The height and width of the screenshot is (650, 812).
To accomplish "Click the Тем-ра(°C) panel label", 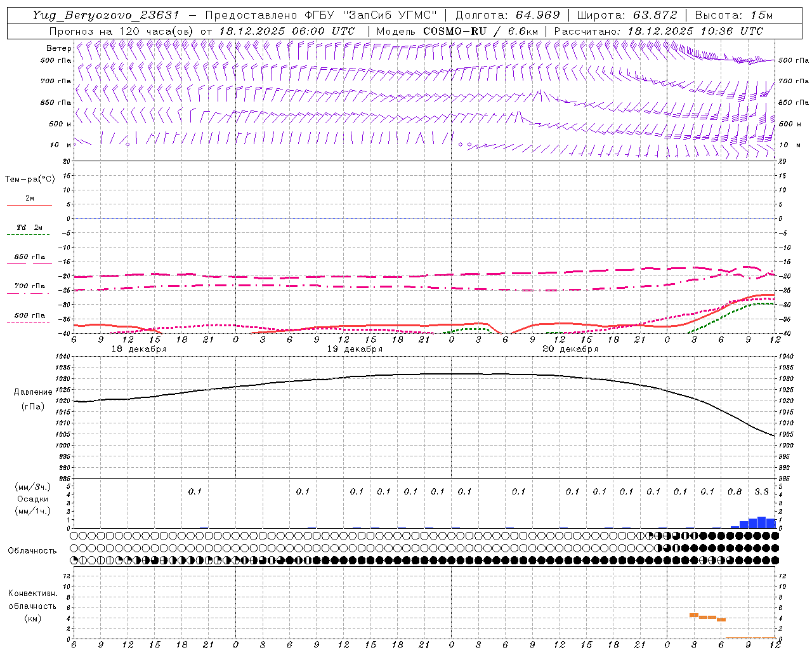I will 30,180.
